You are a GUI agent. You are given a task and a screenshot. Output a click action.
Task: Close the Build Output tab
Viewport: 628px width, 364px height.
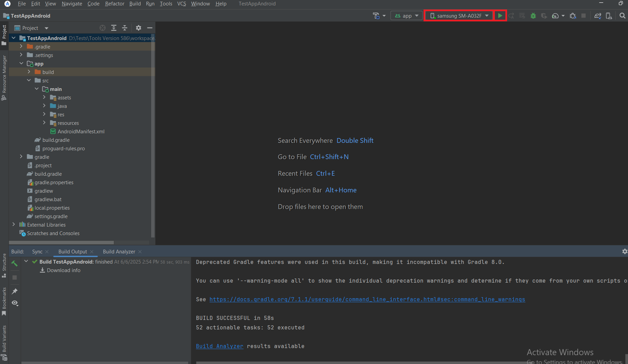(x=92, y=252)
